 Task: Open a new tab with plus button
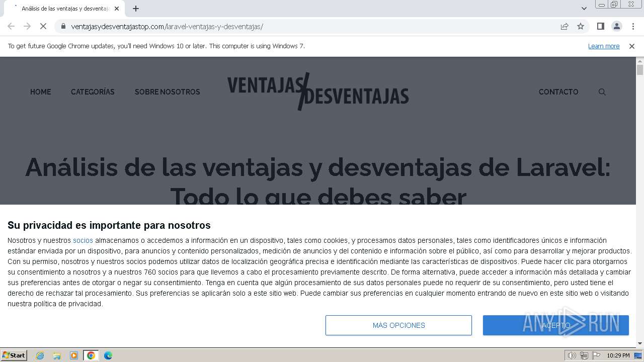pyautogui.click(x=136, y=9)
